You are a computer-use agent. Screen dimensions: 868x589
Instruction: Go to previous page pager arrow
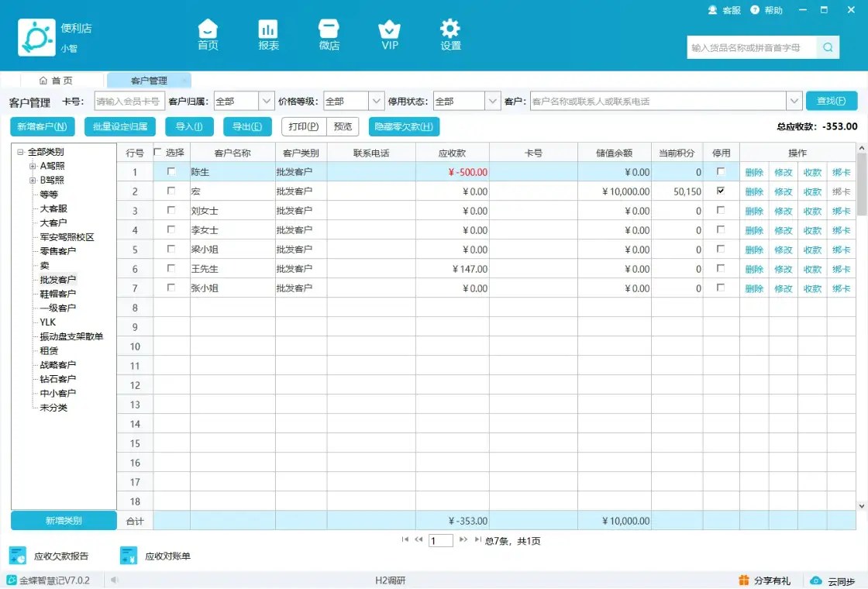418,539
